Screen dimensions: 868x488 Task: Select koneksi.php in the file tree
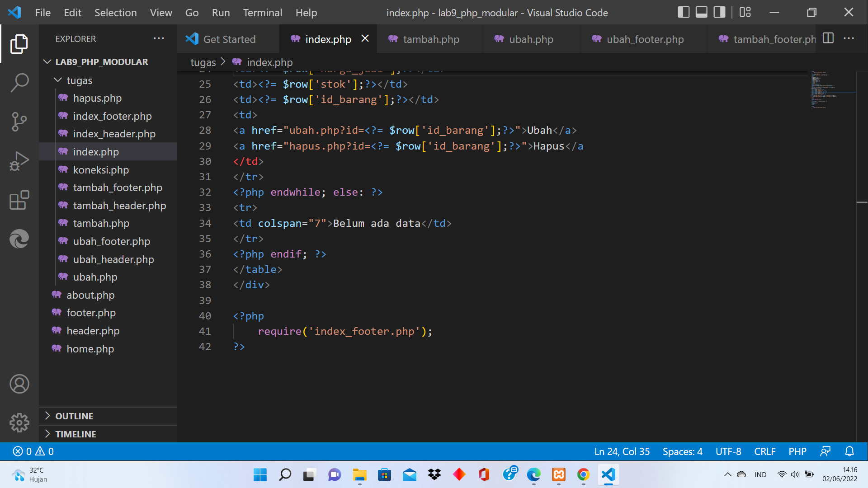[101, 170]
